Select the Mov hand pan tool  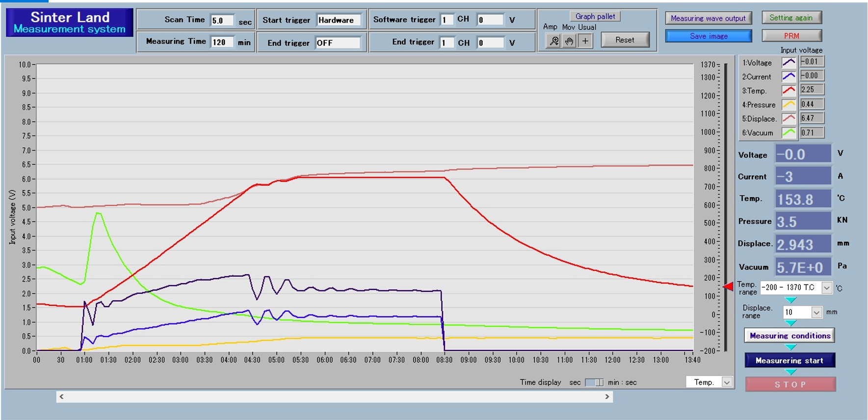(x=569, y=41)
